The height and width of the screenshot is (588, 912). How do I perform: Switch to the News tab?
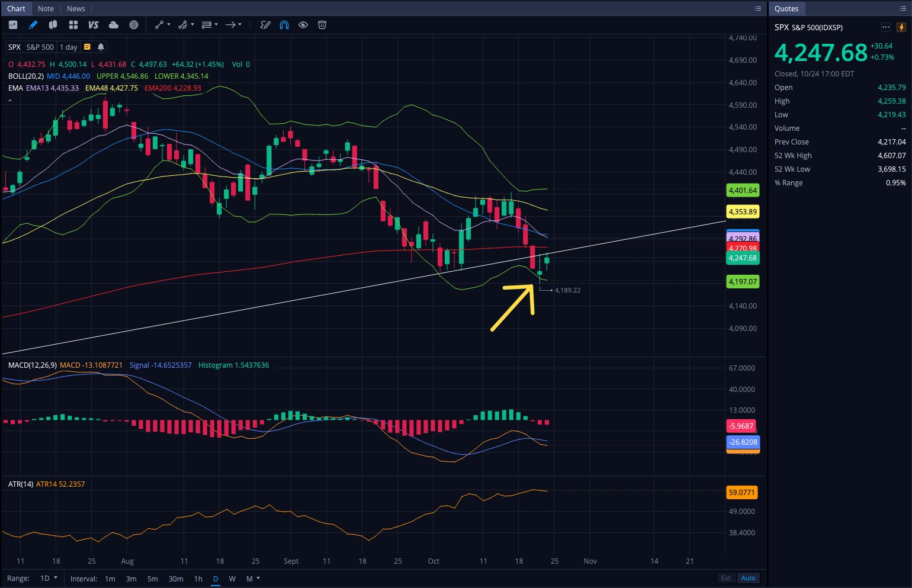(76, 9)
